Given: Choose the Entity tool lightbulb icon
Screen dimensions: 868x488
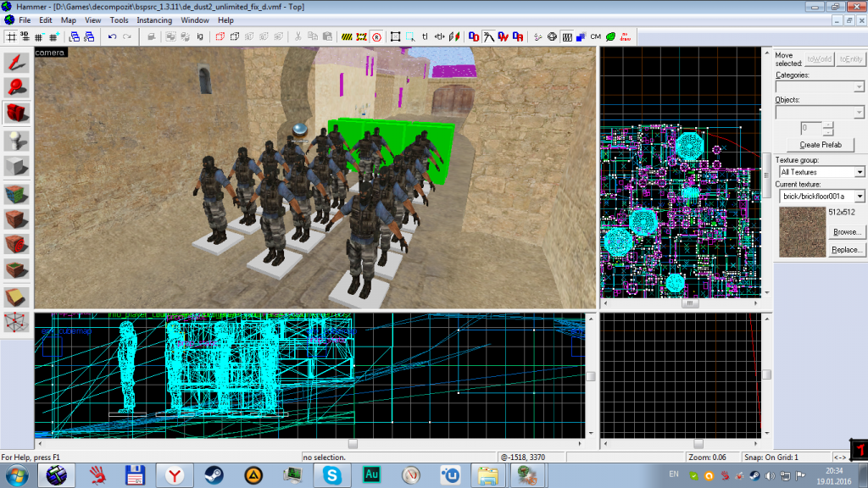Looking at the screenshot, I should [x=17, y=140].
